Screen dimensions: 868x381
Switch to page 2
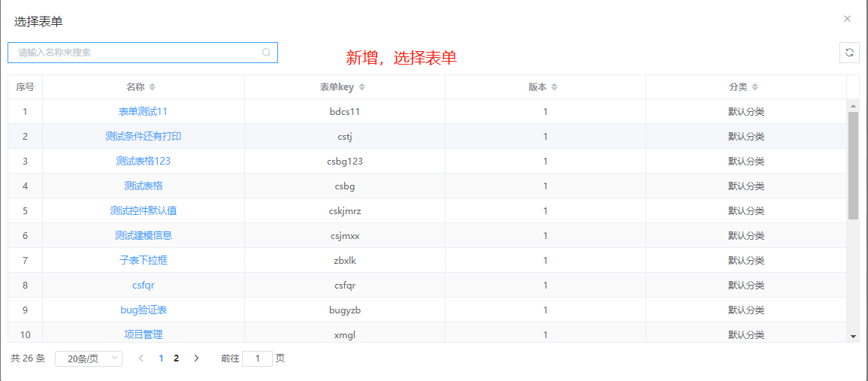pyautogui.click(x=177, y=358)
